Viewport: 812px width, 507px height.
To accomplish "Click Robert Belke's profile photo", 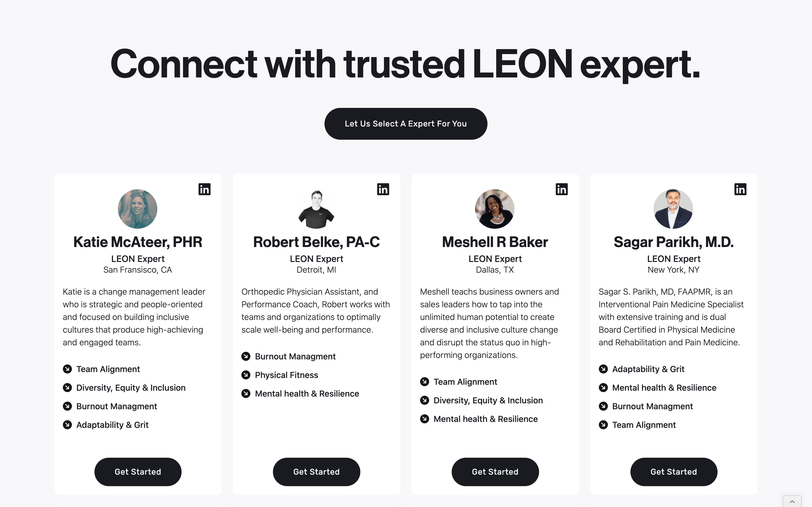I will [316, 209].
